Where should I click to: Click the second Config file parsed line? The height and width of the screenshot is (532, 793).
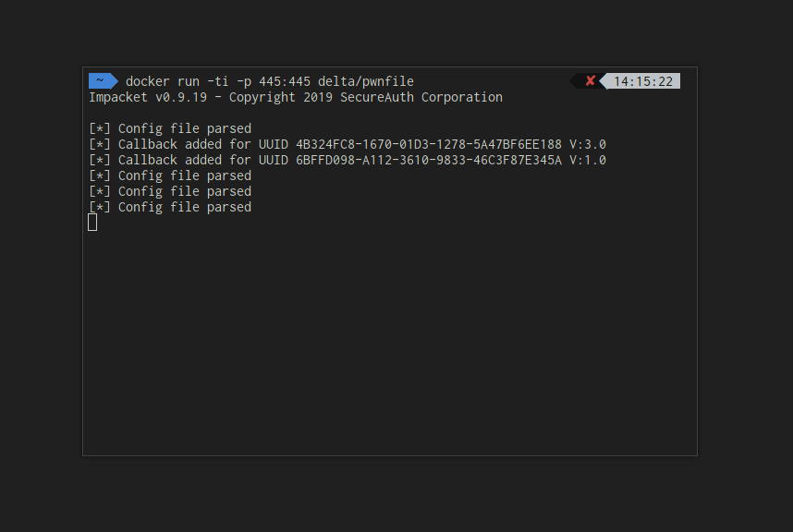pos(170,175)
